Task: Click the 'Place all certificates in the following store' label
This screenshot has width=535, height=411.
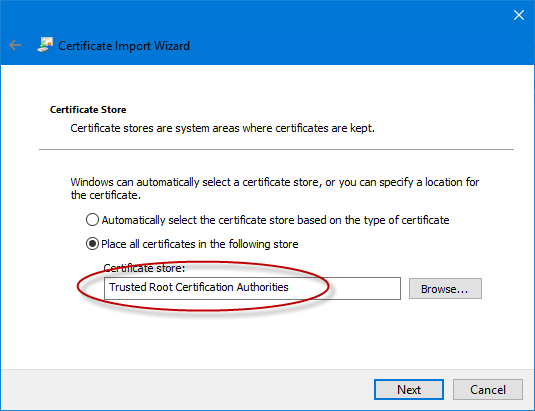Action: coord(200,244)
